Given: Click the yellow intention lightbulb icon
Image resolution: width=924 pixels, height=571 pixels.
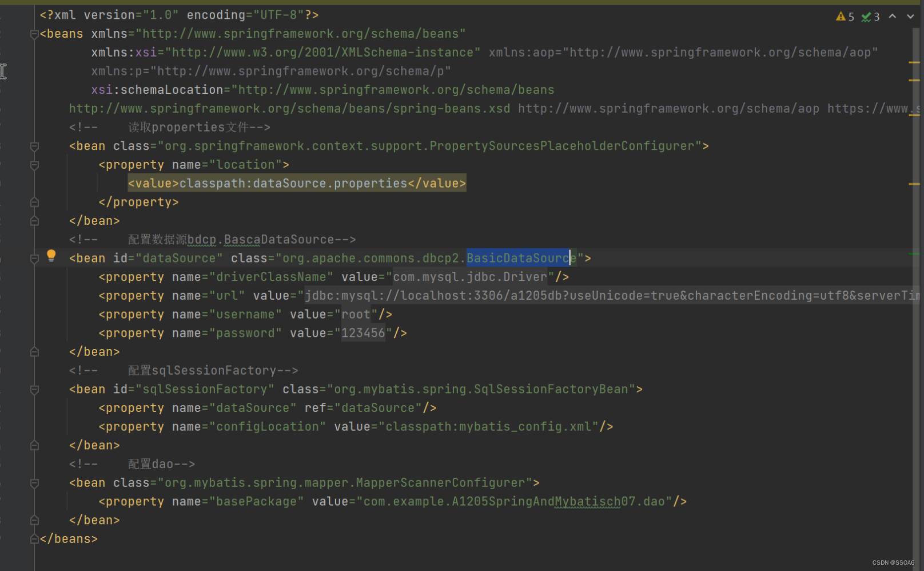Looking at the screenshot, I should click(x=51, y=255).
